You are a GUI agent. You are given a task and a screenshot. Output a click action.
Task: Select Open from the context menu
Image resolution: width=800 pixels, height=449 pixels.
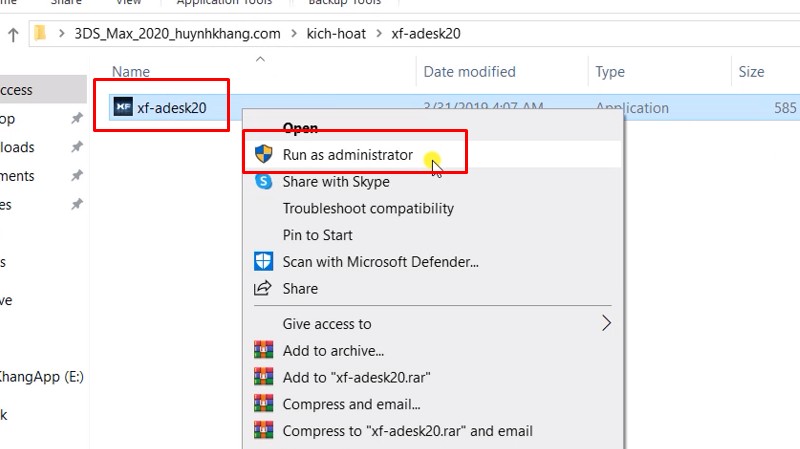pyautogui.click(x=300, y=128)
